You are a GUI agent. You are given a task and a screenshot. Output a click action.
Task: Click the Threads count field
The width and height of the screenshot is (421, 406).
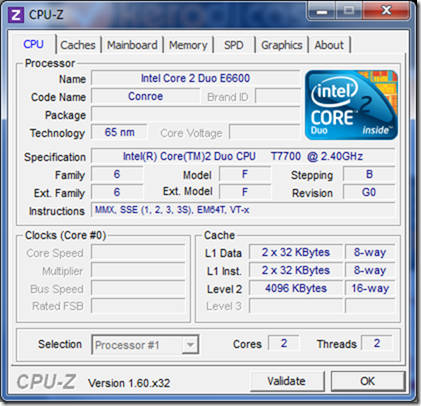[377, 343]
